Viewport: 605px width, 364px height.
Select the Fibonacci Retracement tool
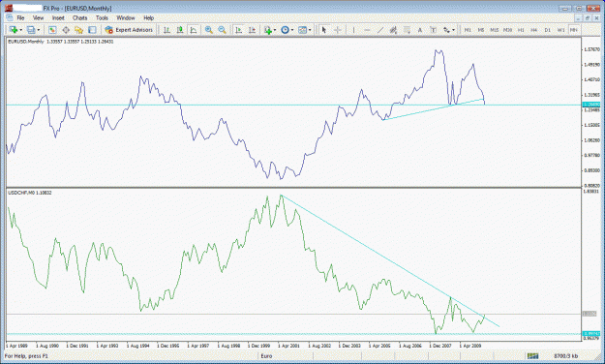pyautogui.click(x=407, y=30)
